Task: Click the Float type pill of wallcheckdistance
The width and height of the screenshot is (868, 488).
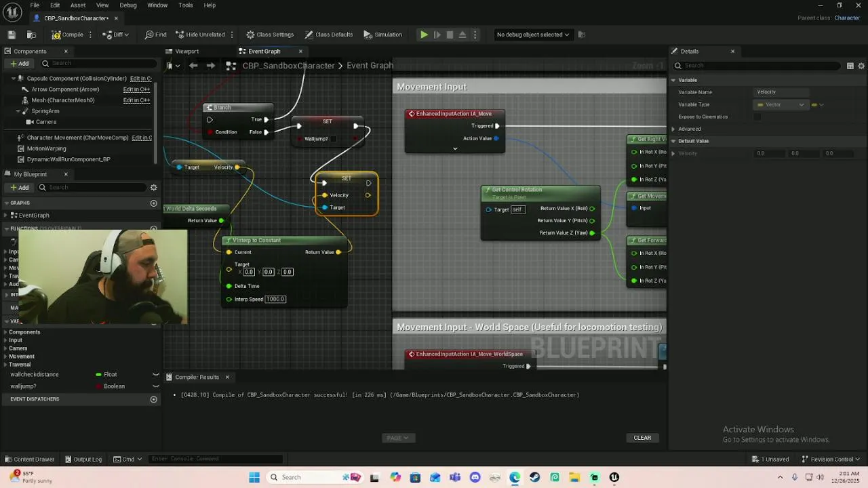Action: [106, 374]
